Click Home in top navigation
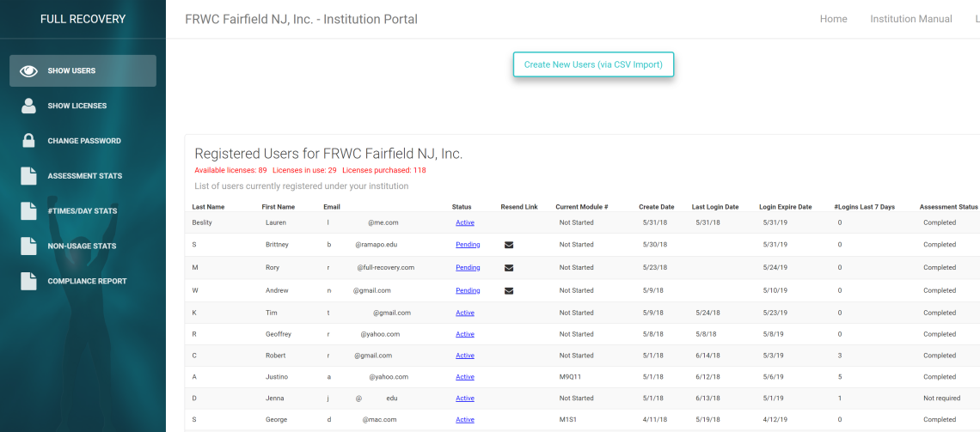This screenshot has width=980, height=432. point(833,20)
